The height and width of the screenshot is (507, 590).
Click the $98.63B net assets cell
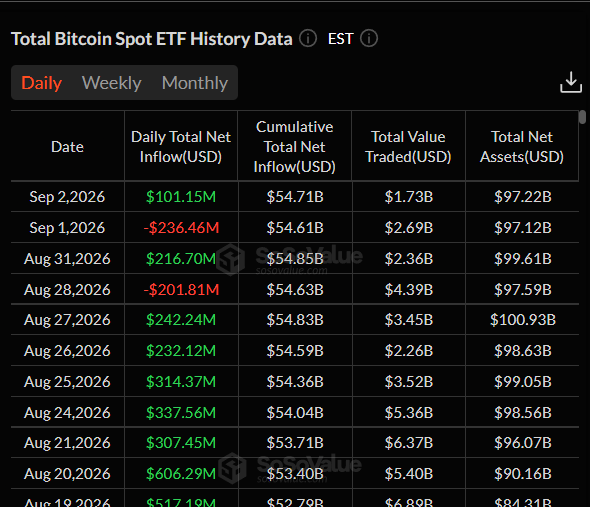(x=523, y=350)
